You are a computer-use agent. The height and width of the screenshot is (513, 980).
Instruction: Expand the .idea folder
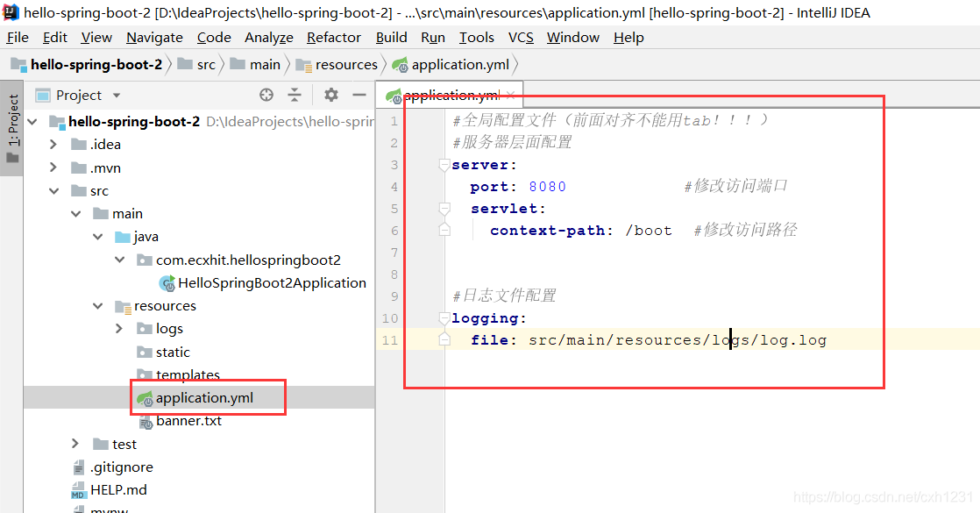(53, 145)
